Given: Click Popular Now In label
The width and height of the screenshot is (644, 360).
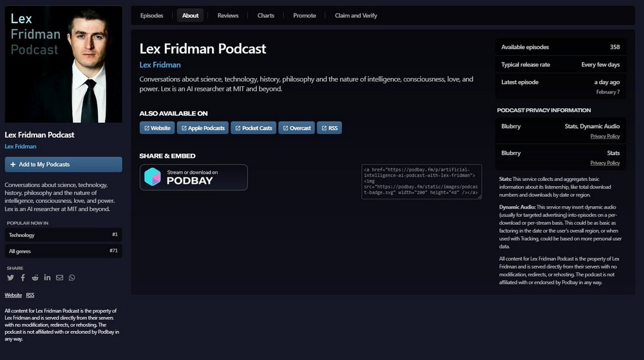Looking at the screenshot, I should coord(28,223).
